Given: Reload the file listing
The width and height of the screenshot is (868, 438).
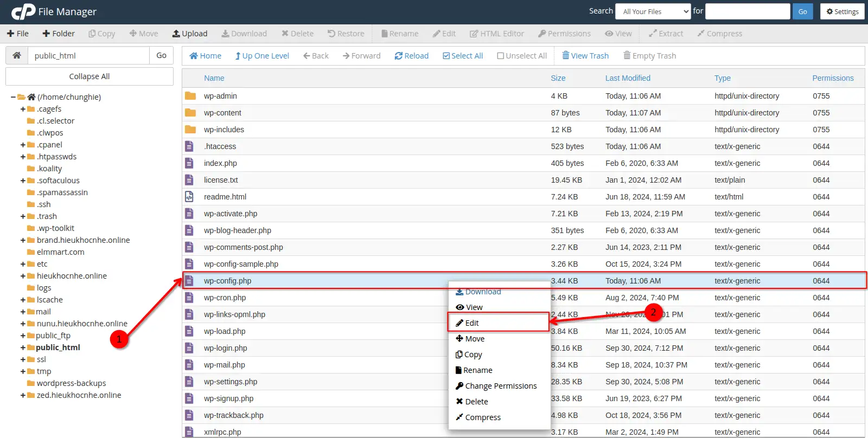Looking at the screenshot, I should pos(411,56).
